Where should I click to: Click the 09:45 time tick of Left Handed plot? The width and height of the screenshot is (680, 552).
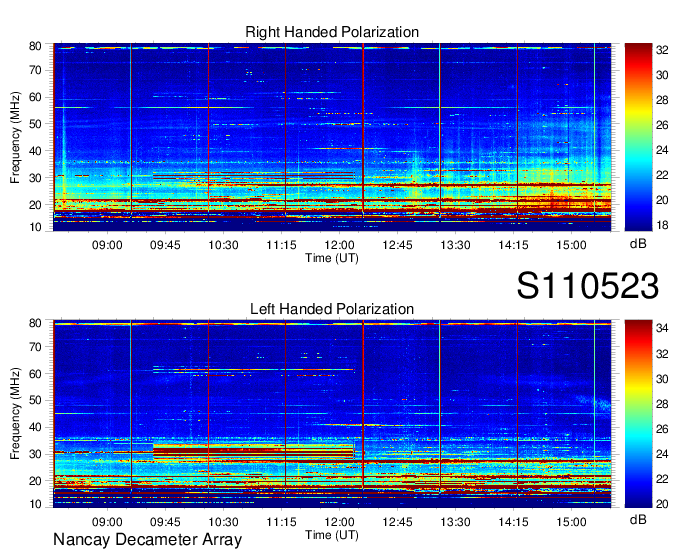point(165,522)
